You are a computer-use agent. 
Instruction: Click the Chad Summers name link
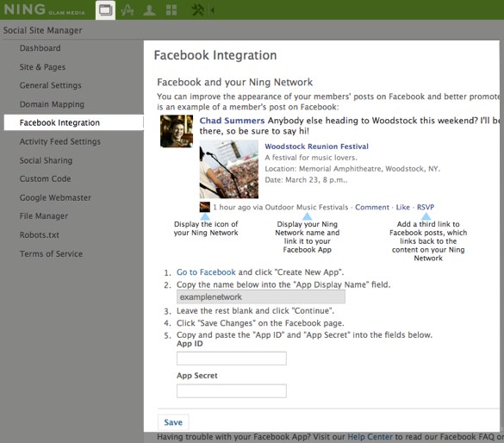pyautogui.click(x=232, y=121)
